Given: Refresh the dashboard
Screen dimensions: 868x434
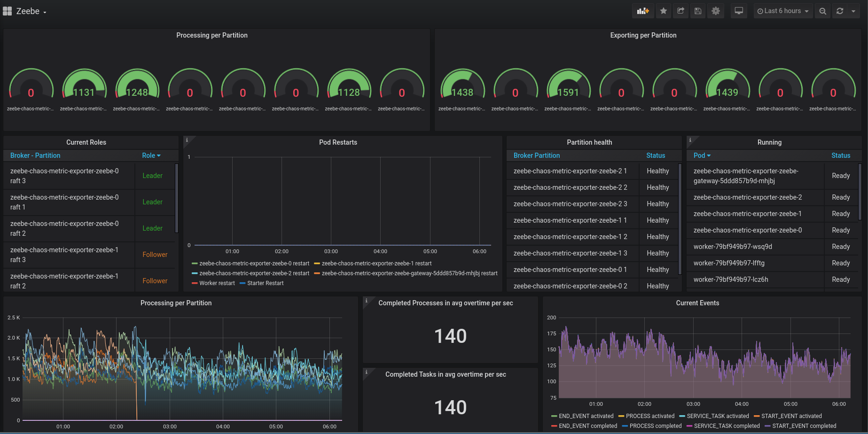Looking at the screenshot, I should (x=840, y=11).
